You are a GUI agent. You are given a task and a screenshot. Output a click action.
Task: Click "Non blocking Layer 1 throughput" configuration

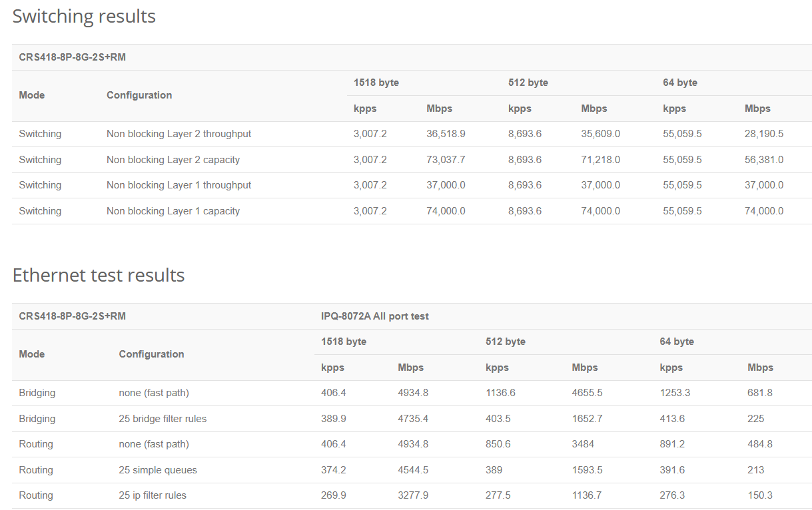click(x=179, y=185)
